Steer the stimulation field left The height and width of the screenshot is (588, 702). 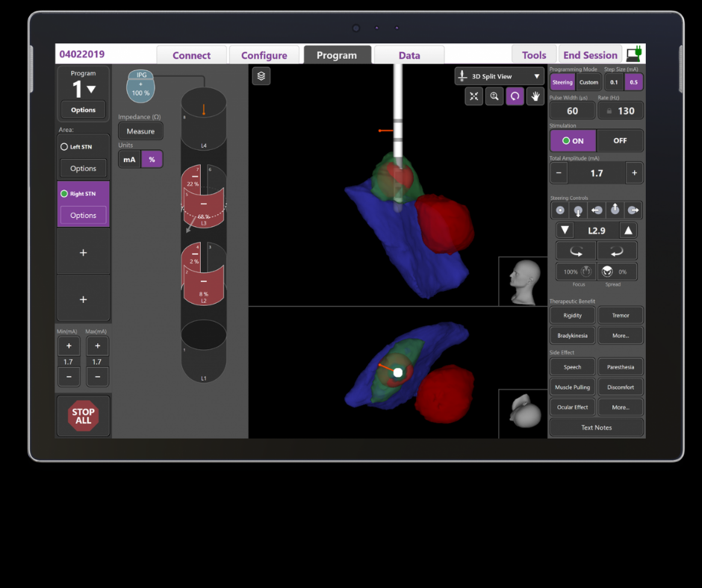[x=595, y=210]
